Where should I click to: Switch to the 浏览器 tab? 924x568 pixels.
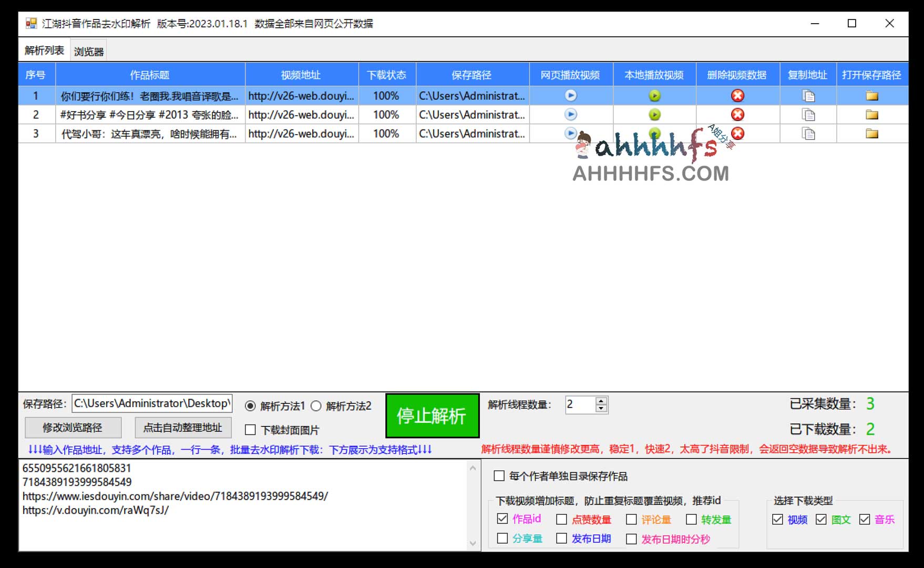87,49
